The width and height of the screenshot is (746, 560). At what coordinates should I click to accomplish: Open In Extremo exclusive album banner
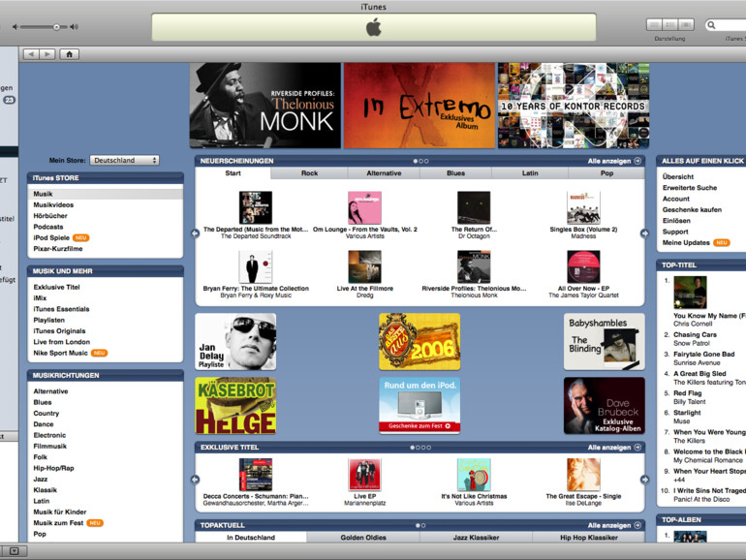pos(420,106)
